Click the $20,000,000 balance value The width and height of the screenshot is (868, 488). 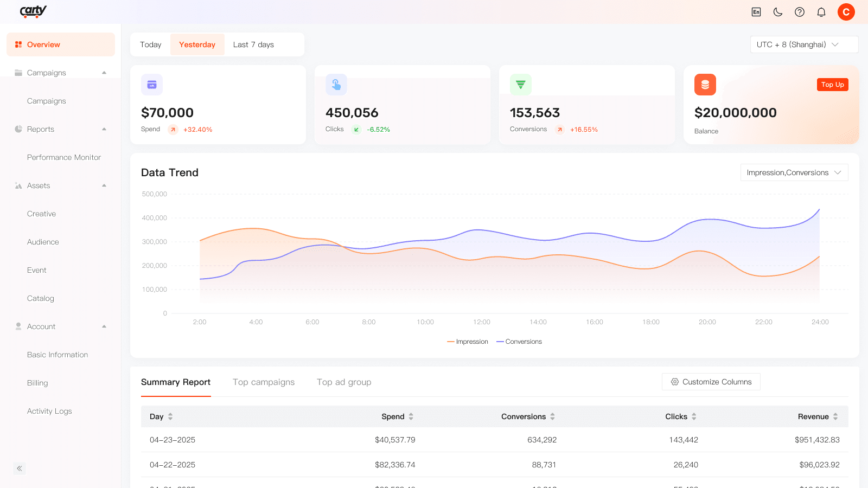[x=736, y=113]
